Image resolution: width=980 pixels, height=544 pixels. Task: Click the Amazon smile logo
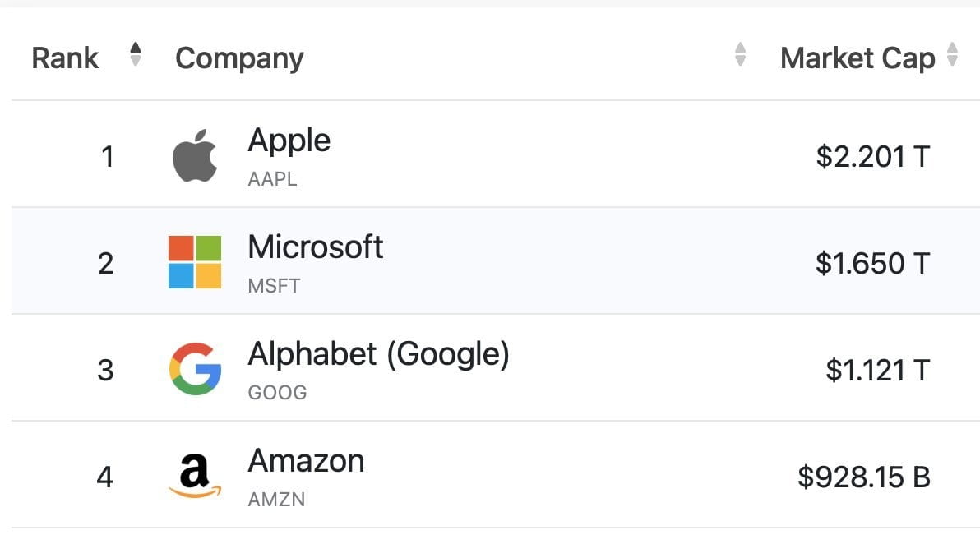click(x=195, y=477)
